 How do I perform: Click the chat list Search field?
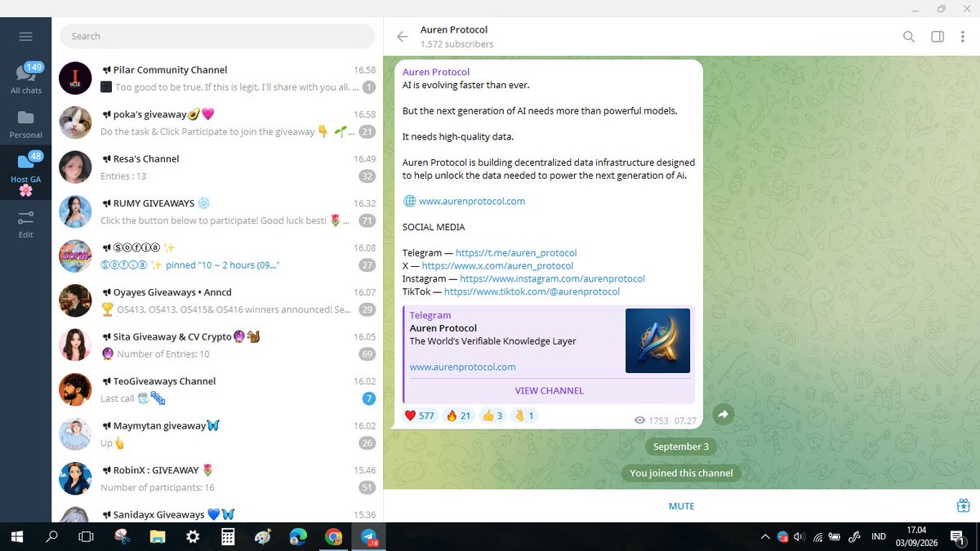[217, 36]
